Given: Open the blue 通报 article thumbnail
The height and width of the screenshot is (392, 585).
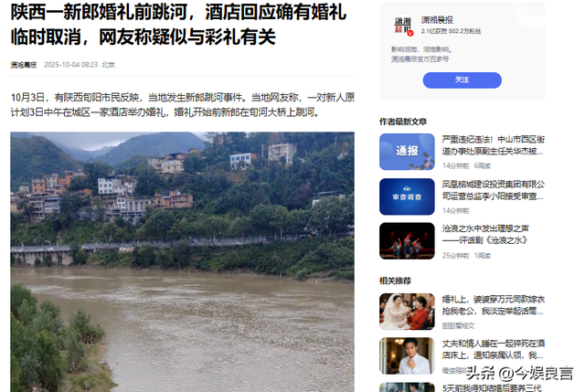Looking at the screenshot, I should (407, 152).
